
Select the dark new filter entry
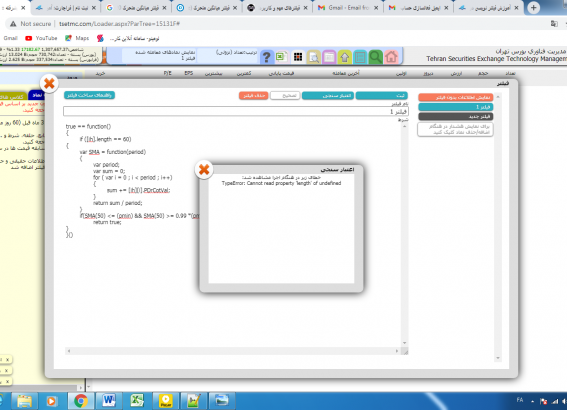(456, 116)
